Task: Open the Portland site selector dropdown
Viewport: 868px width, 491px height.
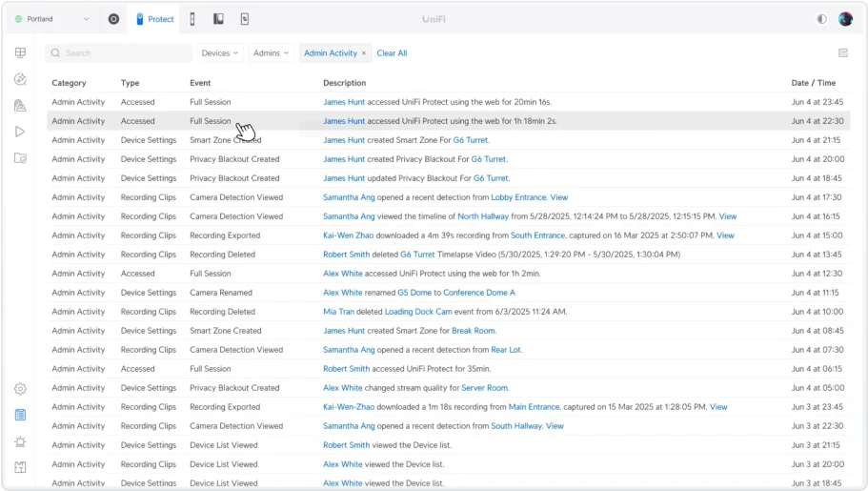Action: tap(52, 19)
